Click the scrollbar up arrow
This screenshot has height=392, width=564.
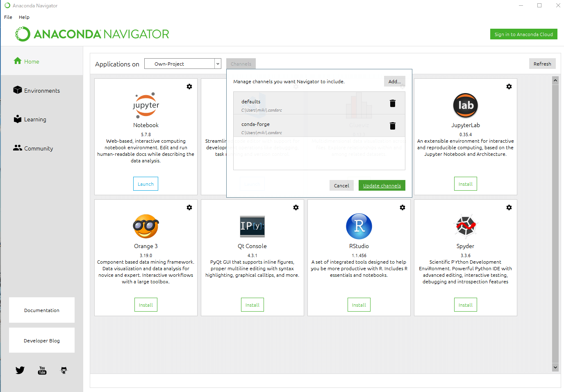555,80
